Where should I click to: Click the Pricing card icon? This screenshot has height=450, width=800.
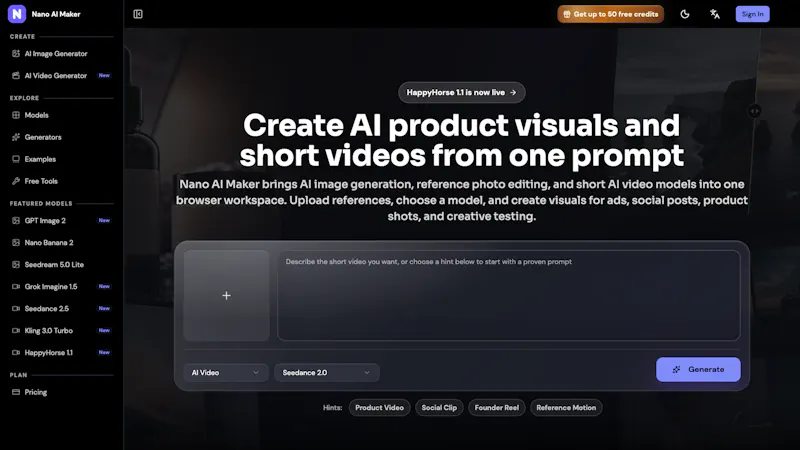[16, 392]
